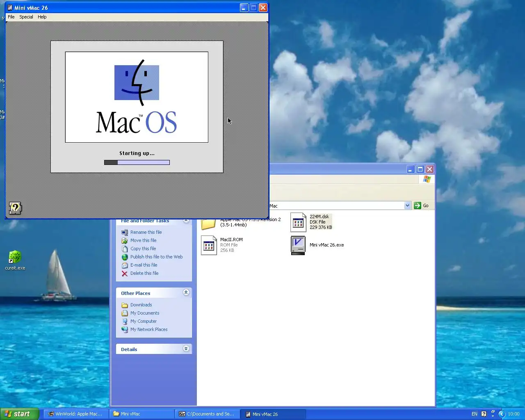
Task: Open My Network Places link
Action: click(x=149, y=329)
